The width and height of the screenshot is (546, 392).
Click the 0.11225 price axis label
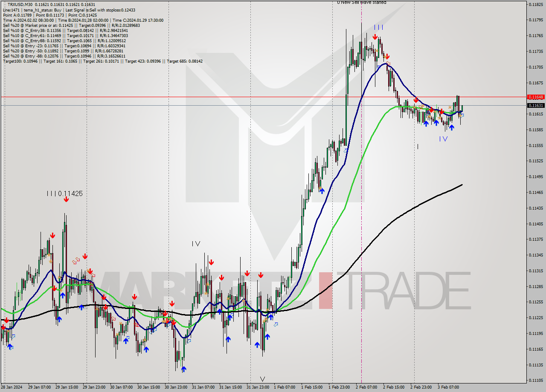[536, 318]
